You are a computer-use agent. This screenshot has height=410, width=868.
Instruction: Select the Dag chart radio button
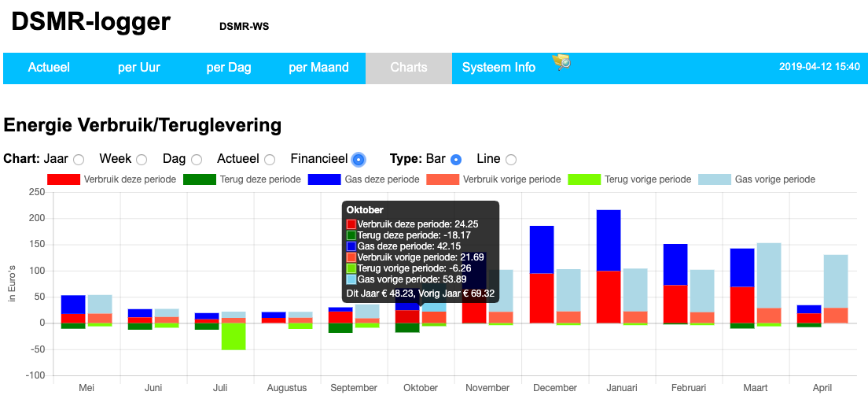pos(197,160)
